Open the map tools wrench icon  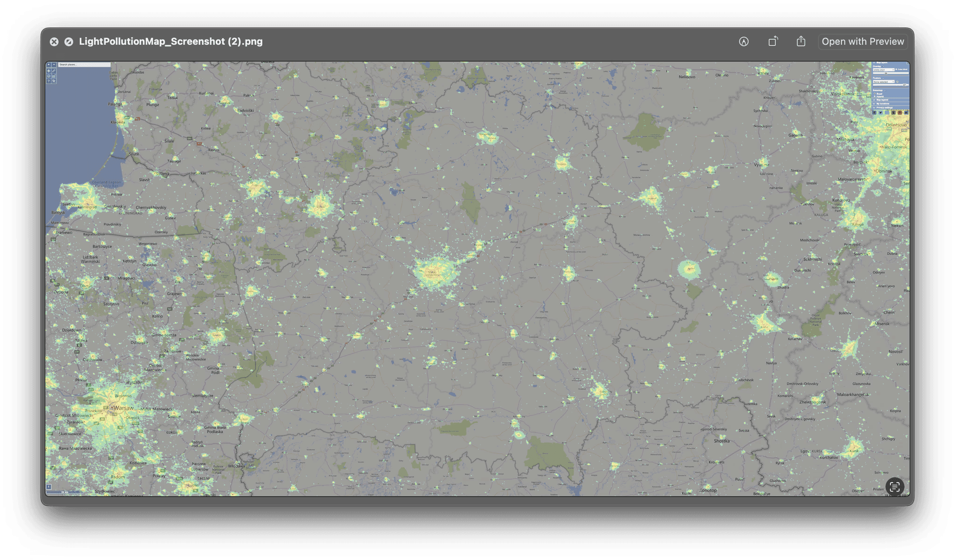[x=54, y=81]
